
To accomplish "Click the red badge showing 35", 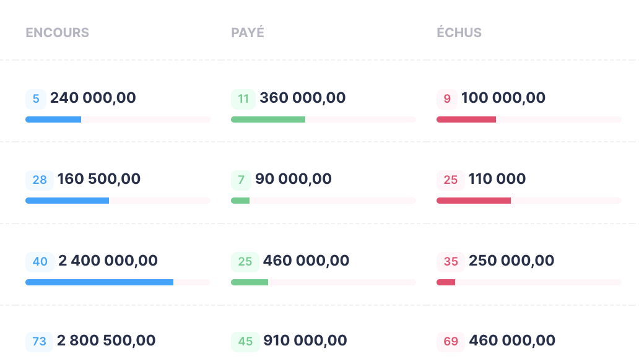I will click(x=451, y=262).
